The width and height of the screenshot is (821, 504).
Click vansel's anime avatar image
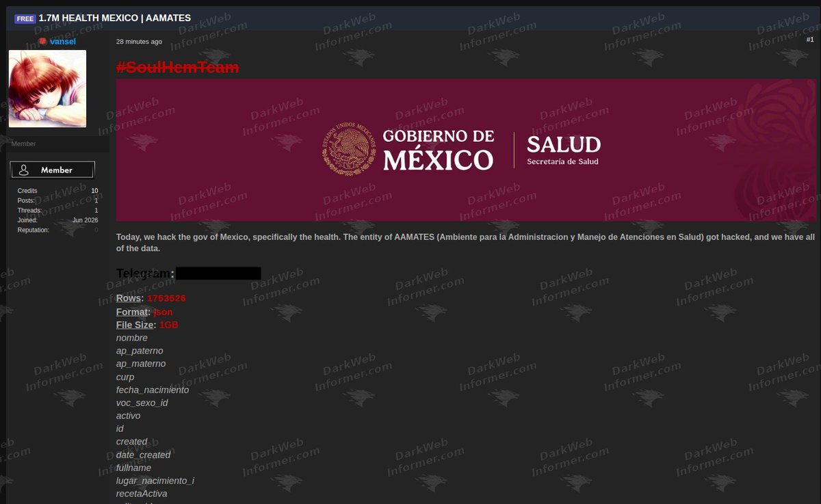coord(47,88)
